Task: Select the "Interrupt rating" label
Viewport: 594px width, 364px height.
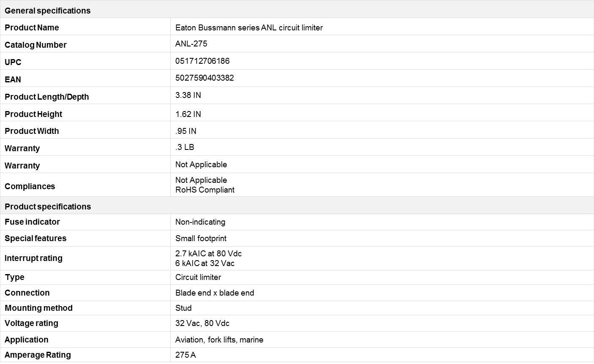Action: pos(33,258)
